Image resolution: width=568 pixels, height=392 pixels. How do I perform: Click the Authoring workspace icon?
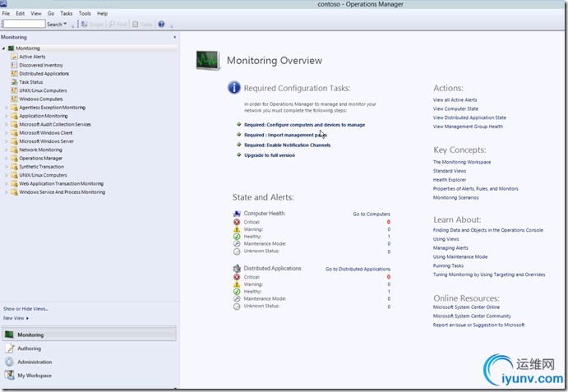(x=10, y=348)
